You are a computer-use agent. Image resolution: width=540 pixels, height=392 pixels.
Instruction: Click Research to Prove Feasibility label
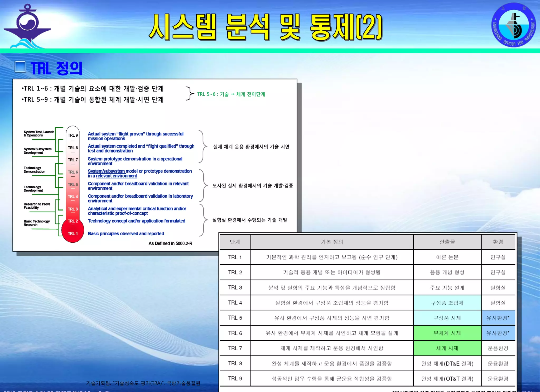[x=37, y=206]
